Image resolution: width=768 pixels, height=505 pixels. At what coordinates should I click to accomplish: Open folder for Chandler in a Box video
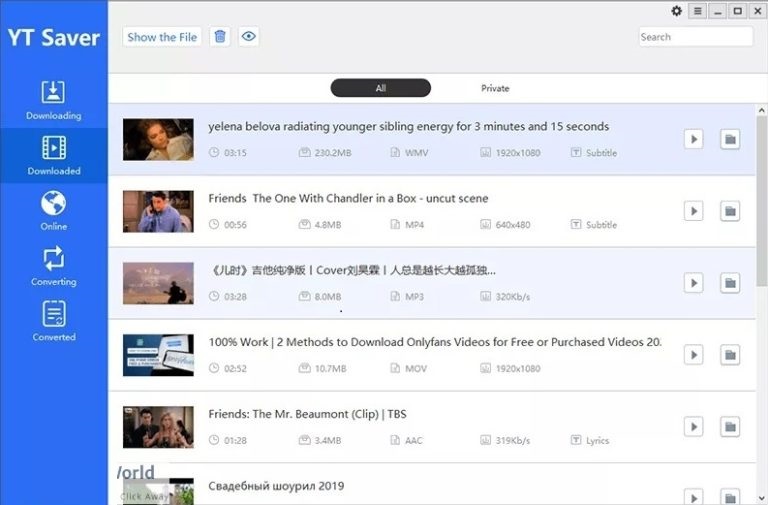(730, 211)
